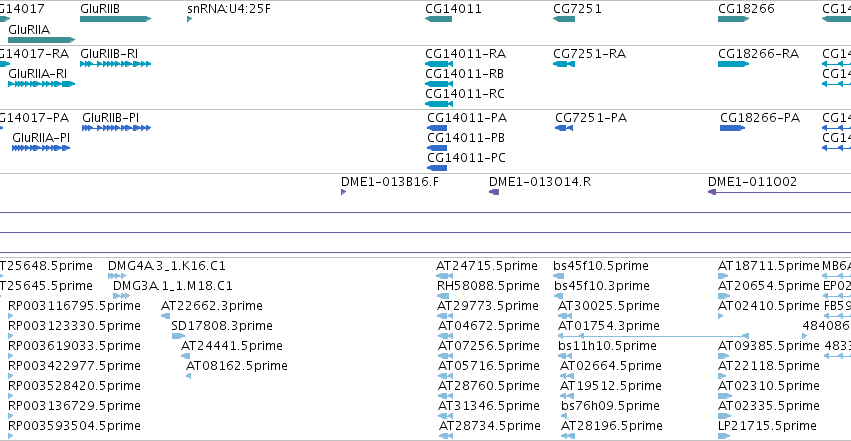The image size is (851, 441).
Task: Click the GluRIIA-PI protein feature glyph
Action: tap(41, 148)
